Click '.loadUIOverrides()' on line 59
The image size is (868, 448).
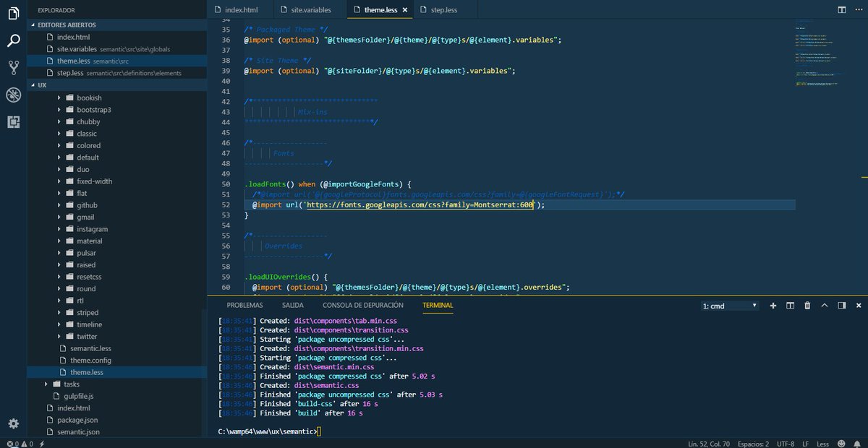point(283,276)
